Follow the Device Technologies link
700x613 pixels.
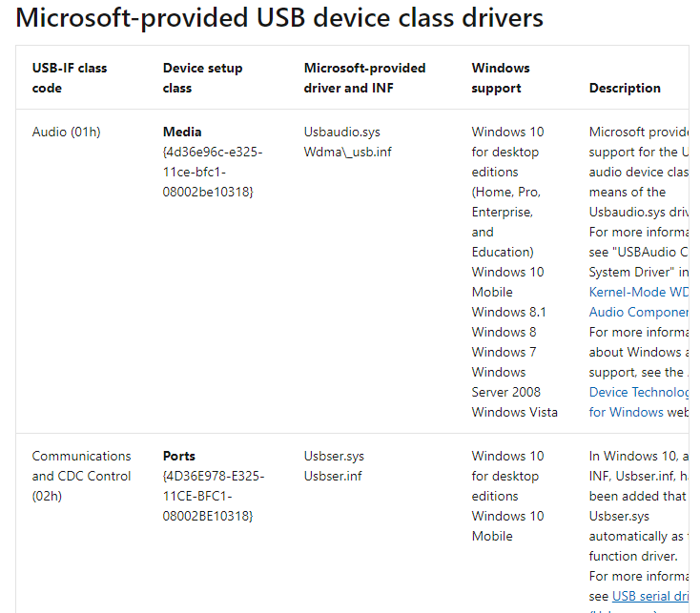point(639,392)
